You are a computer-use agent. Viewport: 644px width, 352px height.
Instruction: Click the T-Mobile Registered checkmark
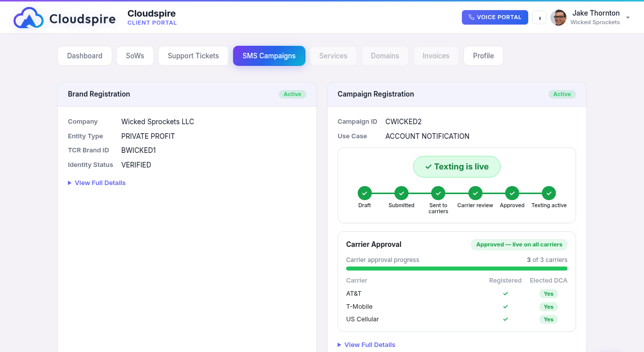click(x=506, y=307)
